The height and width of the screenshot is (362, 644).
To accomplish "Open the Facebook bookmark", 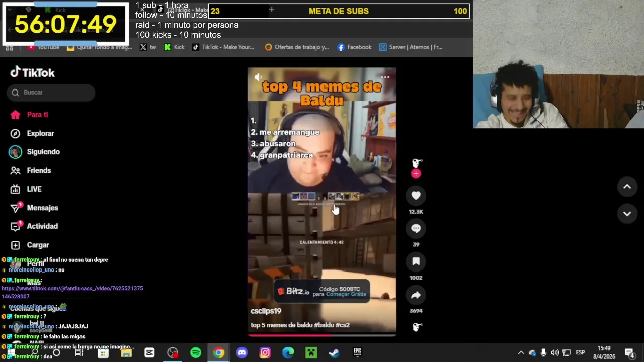I will (x=354, y=47).
